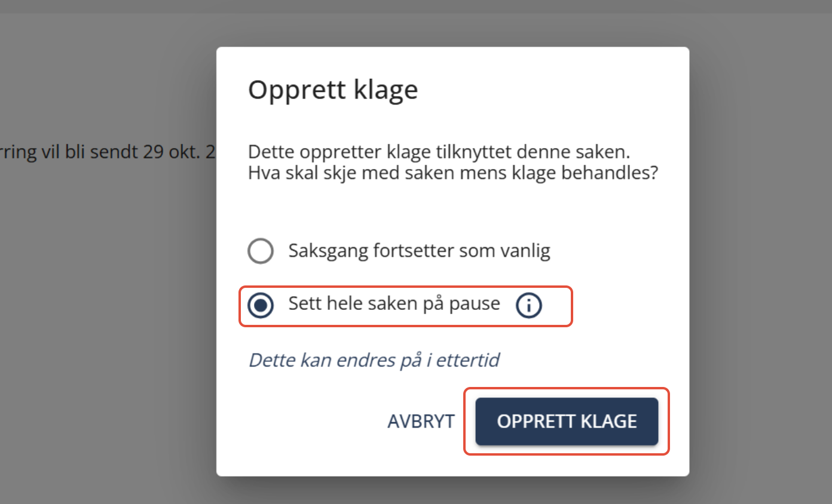Click the 'Opprett klage' dialog title

point(333,90)
